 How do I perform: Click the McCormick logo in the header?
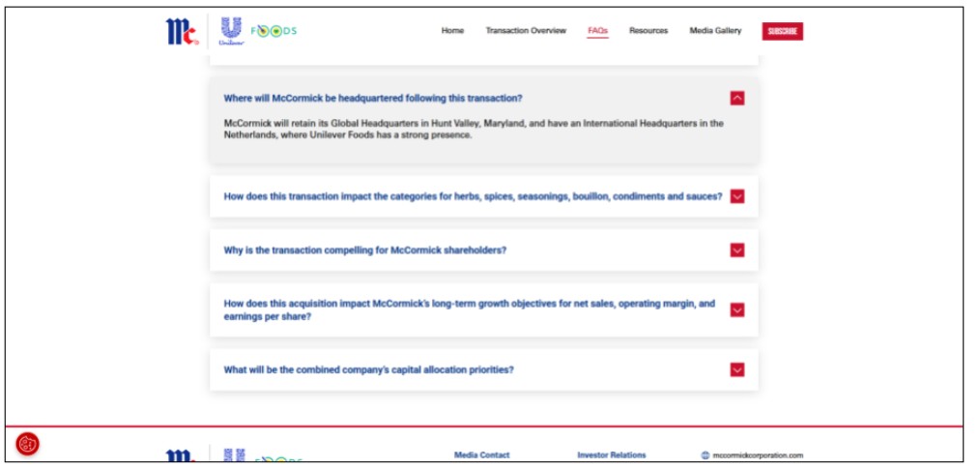coord(182,31)
